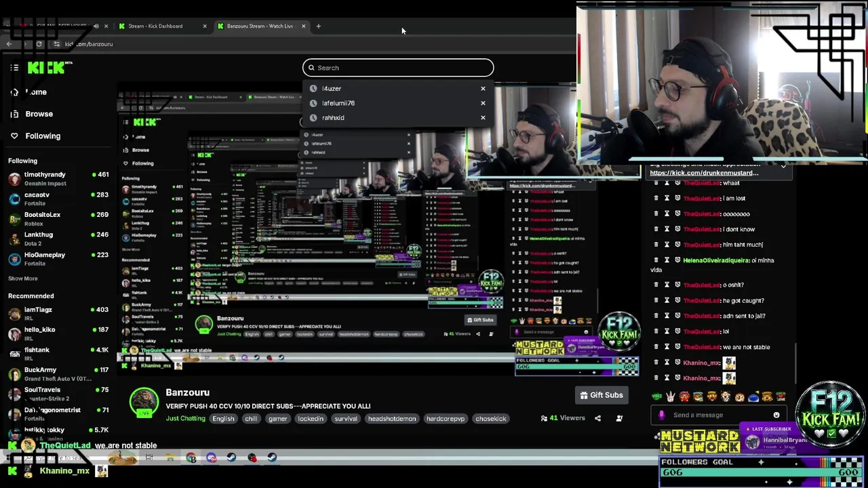This screenshot has height=488, width=868.
Task: Open the Just Chatting category link
Action: click(185, 418)
